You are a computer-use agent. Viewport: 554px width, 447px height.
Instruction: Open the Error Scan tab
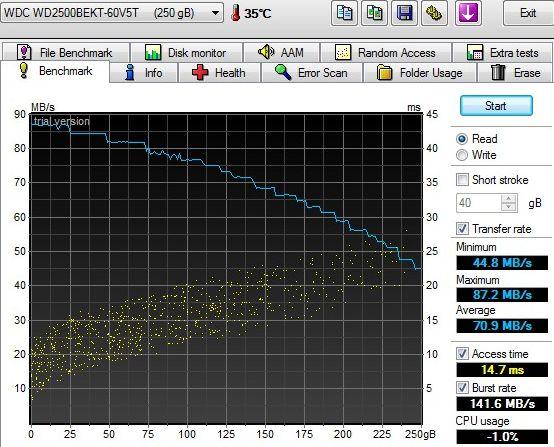[x=312, y=73]
